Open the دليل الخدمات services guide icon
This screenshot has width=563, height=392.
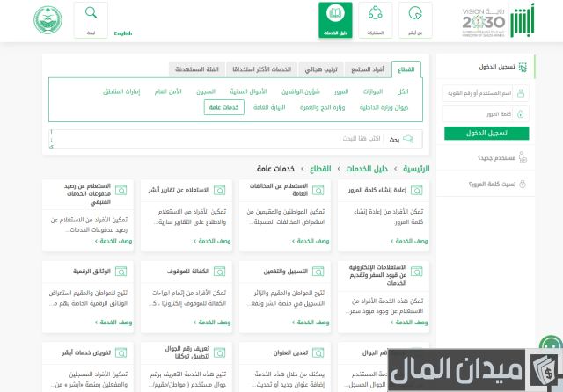[x=335, y=20]
